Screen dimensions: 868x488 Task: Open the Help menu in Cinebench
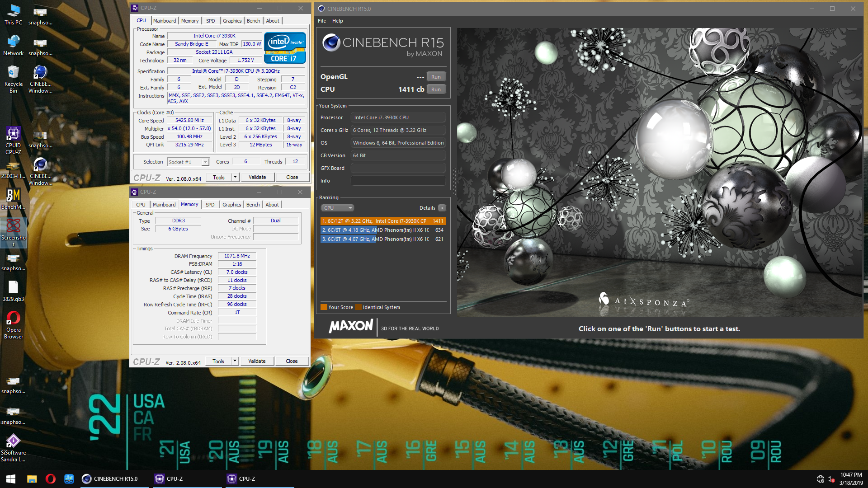tap(338, 21)
